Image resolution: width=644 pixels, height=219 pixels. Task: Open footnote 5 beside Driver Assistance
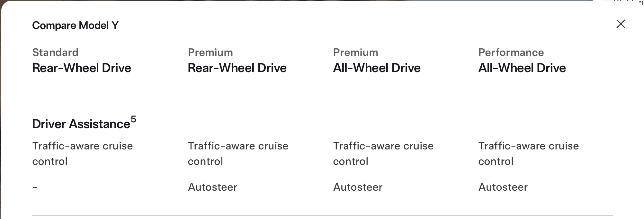[133, 119]
